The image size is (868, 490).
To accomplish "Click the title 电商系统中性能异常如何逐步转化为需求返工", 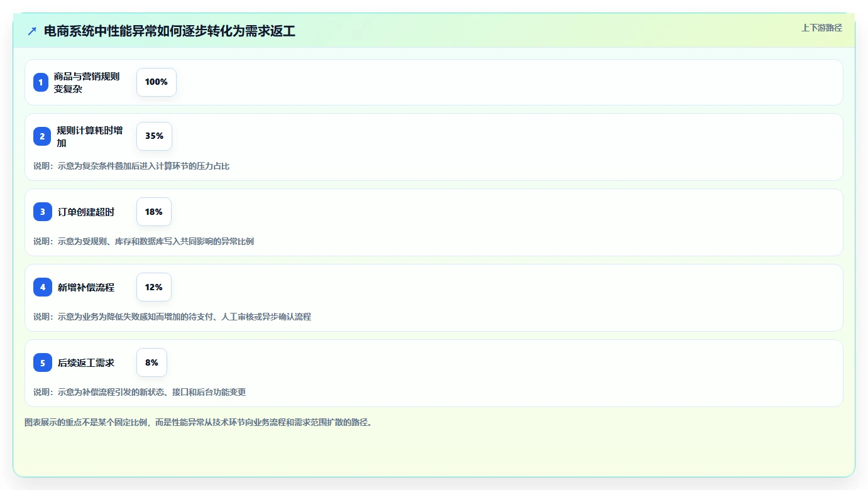I will (x=170, y=31).
